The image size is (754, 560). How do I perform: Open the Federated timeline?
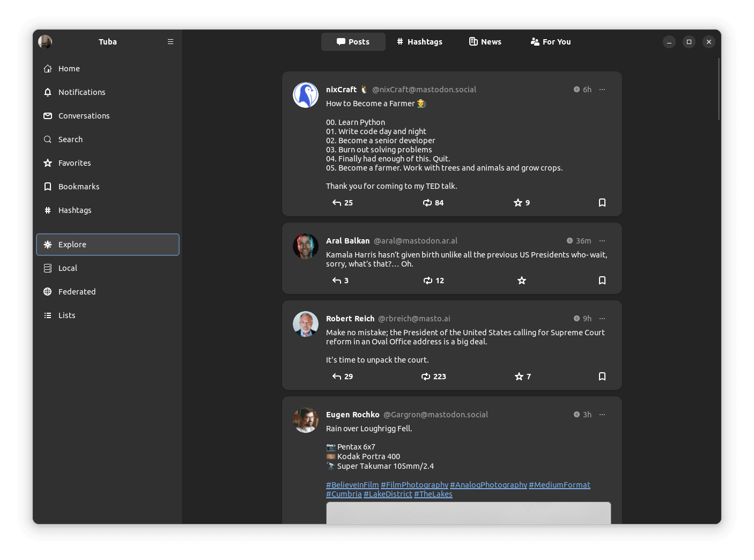pyautogui.click(x=77, y=292)
